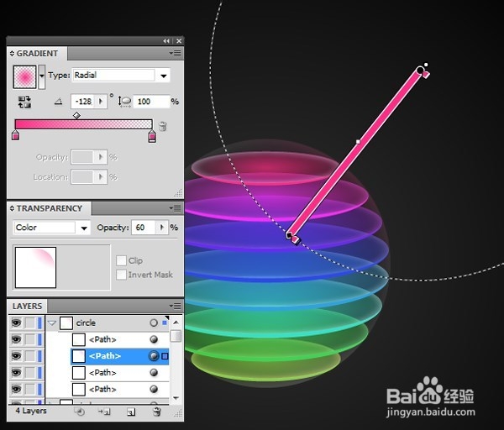Click the circle layer selection indicator square
Image resolution: width=504 pixels, height=430 pixels.
point(165,322)
